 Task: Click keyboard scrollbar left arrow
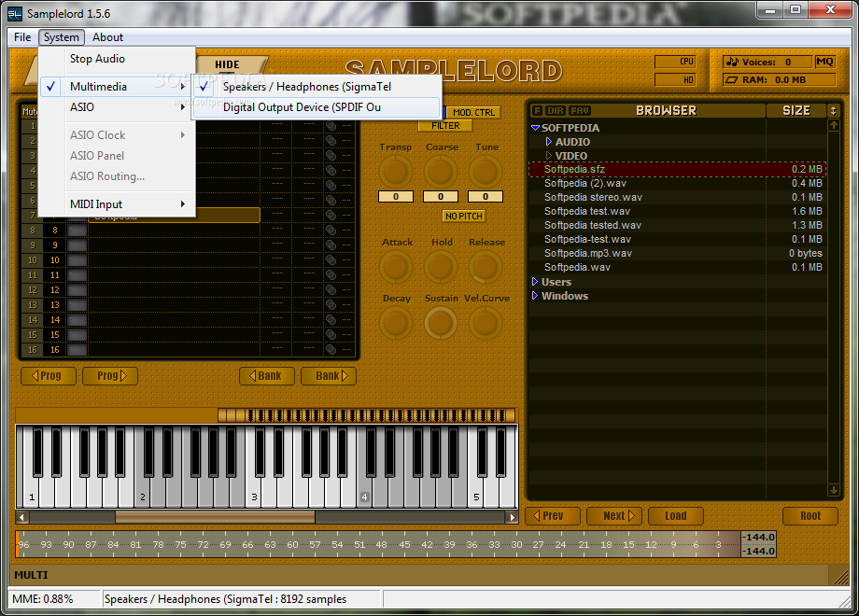(x=21, y=517)
